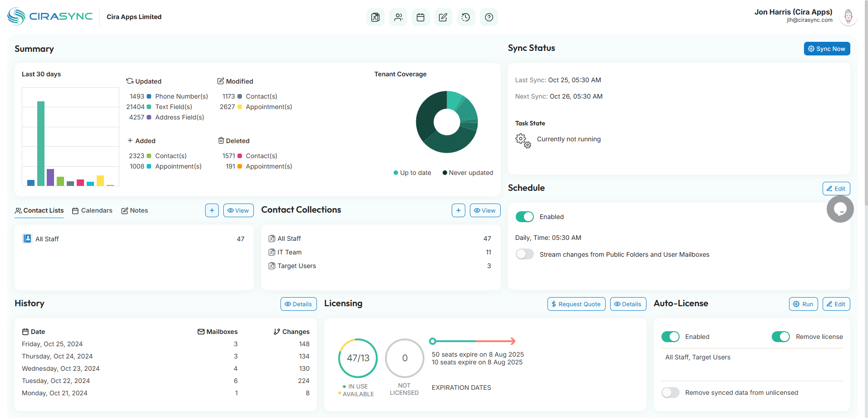Open History Details
This screenshot has height=418, width=868.
tap(298, 304)
